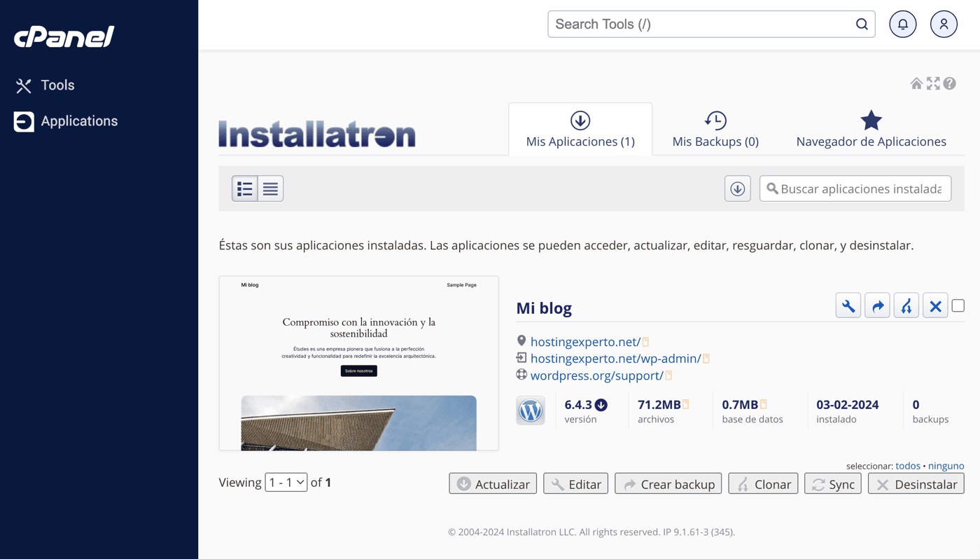Open the Mi blog title link
Screen dimensions: 980x559
click(544, 308)
